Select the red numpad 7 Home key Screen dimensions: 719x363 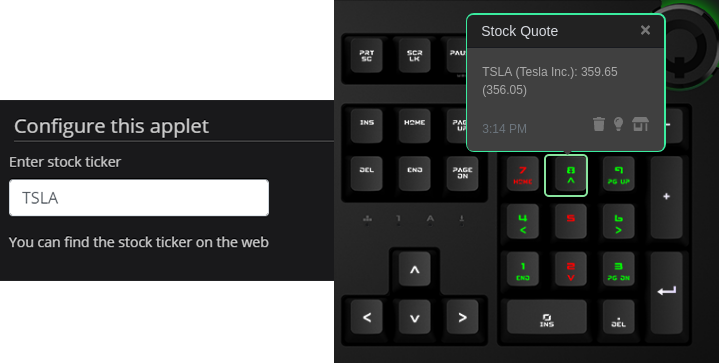tap(523, 175)
